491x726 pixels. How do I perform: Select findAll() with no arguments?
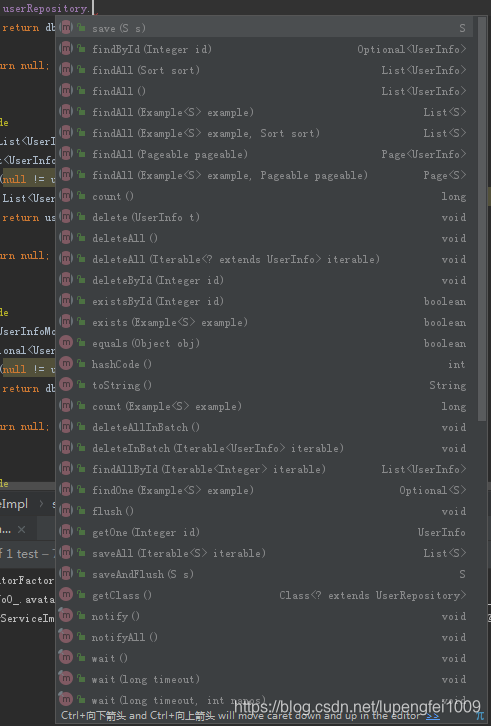[x=264, y=91]
